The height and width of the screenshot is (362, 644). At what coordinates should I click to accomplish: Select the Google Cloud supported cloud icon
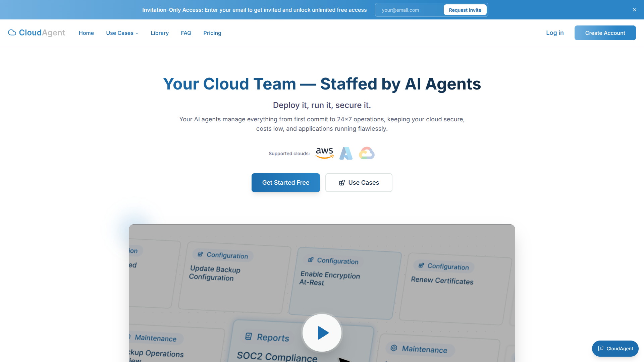[367, 153]
